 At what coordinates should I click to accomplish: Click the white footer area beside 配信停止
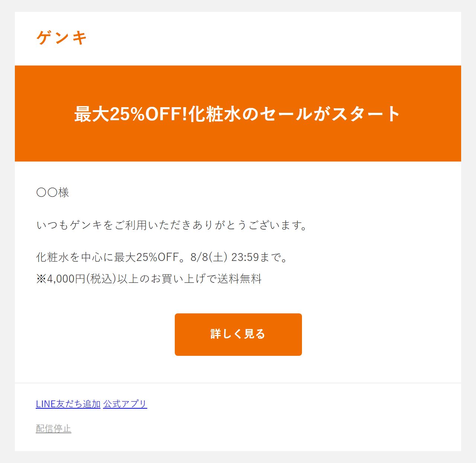(260, 429)
